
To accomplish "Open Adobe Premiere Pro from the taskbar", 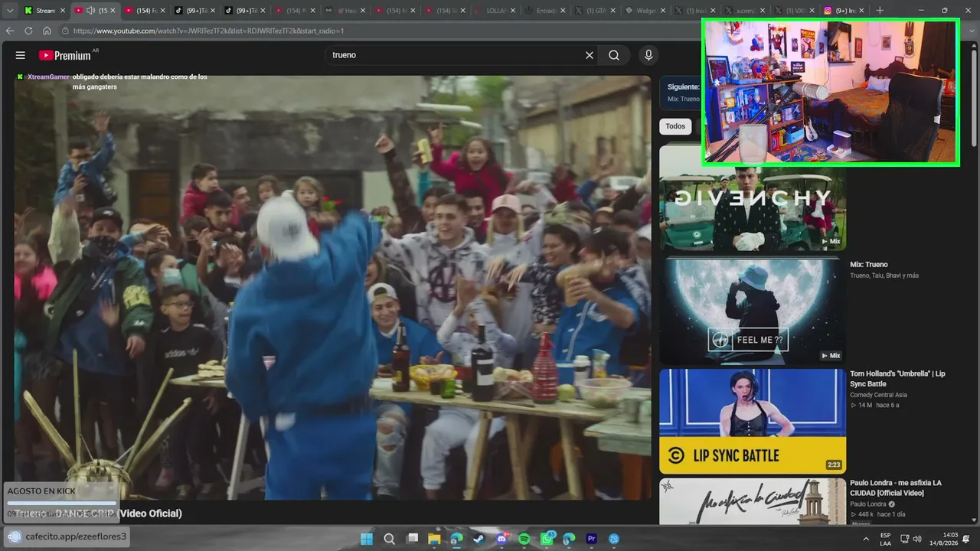I will pos(591,539).
